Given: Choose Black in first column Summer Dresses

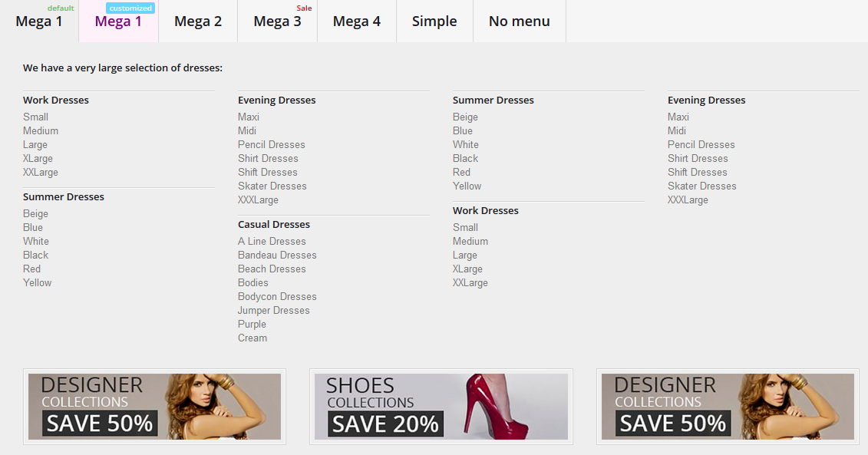Looking at the screenshot, I should (35, 256).
